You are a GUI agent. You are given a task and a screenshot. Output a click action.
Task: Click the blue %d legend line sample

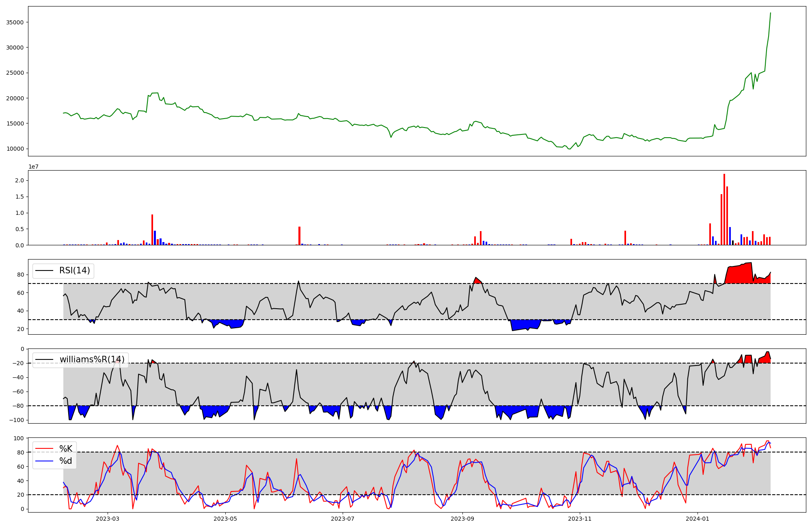pos(44,461)
